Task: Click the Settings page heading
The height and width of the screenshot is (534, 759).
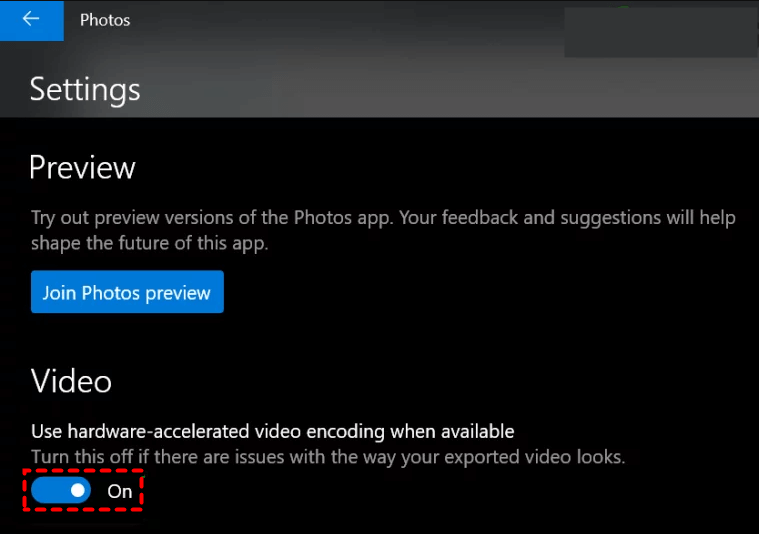Action: point(85,89)
